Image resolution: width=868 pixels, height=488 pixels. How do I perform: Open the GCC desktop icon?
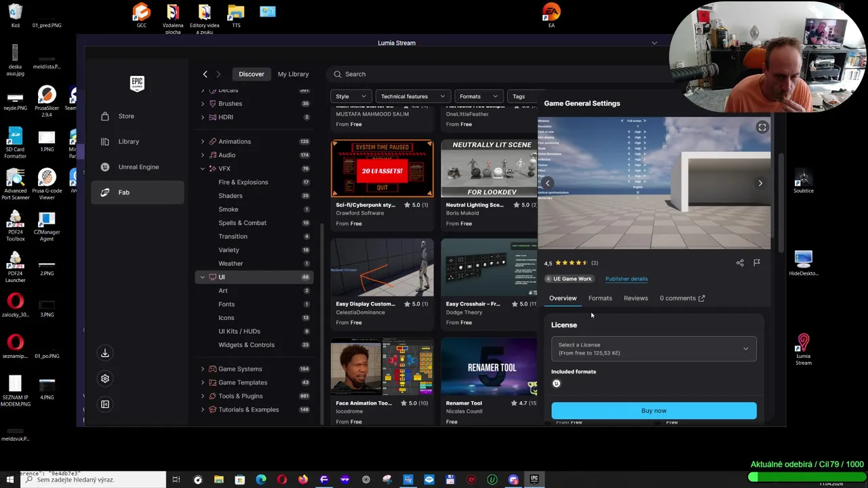coord(141,16)
